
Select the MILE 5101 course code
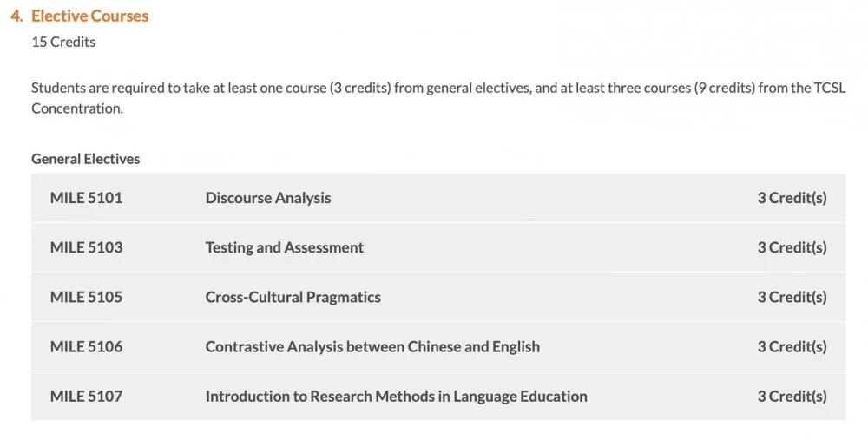click(x=86, y=198)
